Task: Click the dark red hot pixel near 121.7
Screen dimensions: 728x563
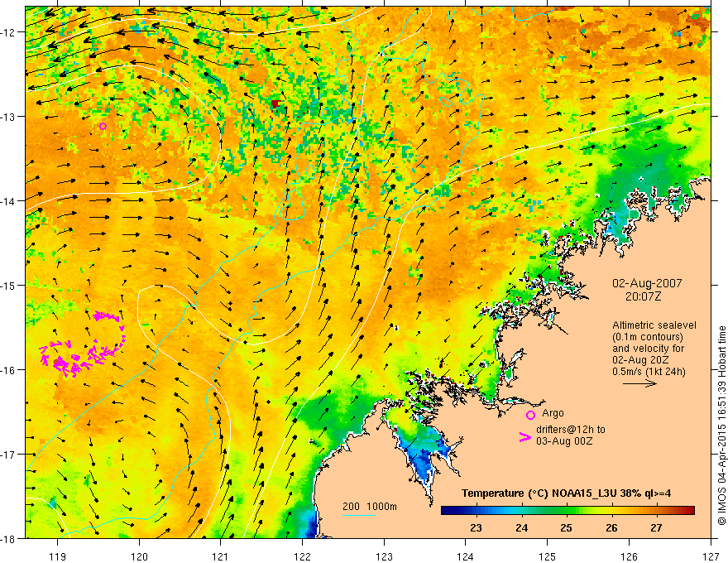Action: coord(275,103)
